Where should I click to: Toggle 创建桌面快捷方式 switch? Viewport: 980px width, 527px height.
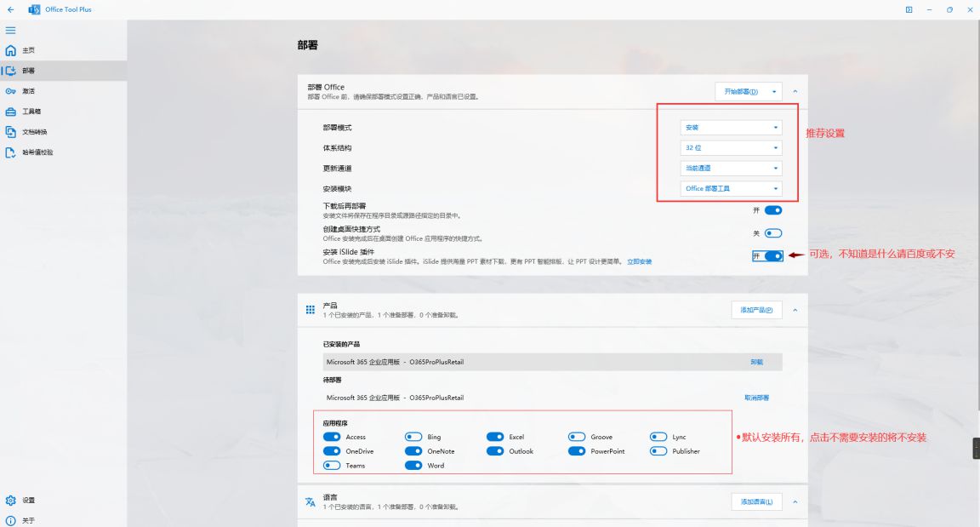[x=773, y=233]
